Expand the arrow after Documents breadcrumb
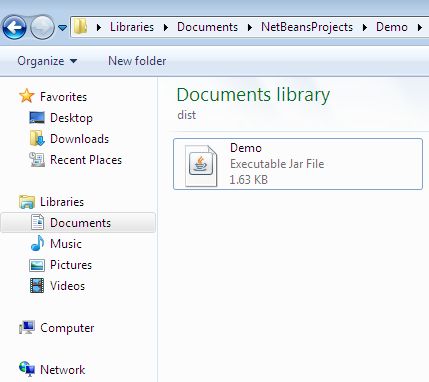Viewport: 429px width, 382px height. 250,27
